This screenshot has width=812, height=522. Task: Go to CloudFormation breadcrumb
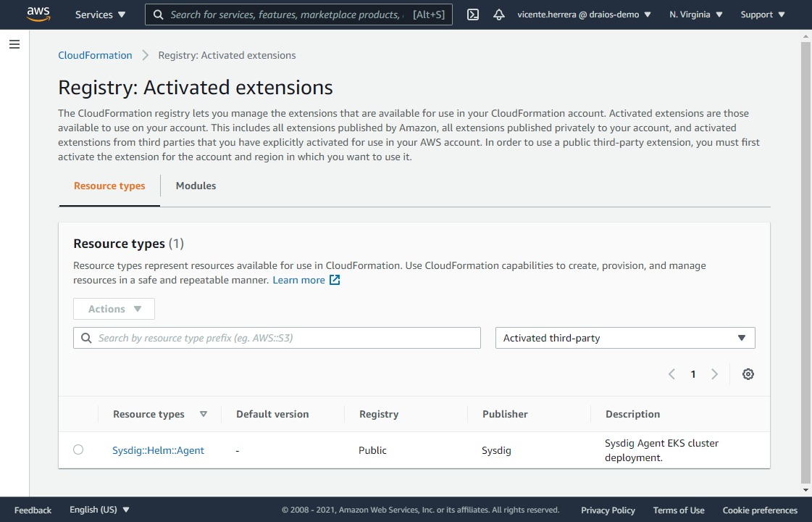[95, 56]
